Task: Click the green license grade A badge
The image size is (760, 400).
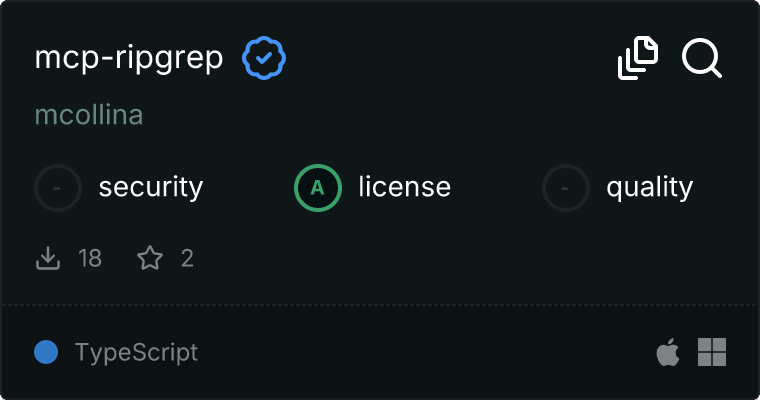Action: click(318, 187)
